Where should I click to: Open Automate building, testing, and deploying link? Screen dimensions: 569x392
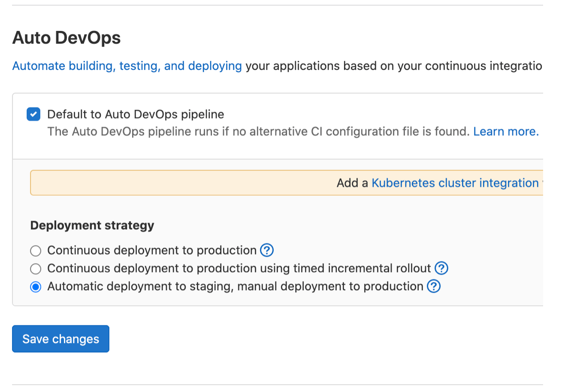click(127, 66)
